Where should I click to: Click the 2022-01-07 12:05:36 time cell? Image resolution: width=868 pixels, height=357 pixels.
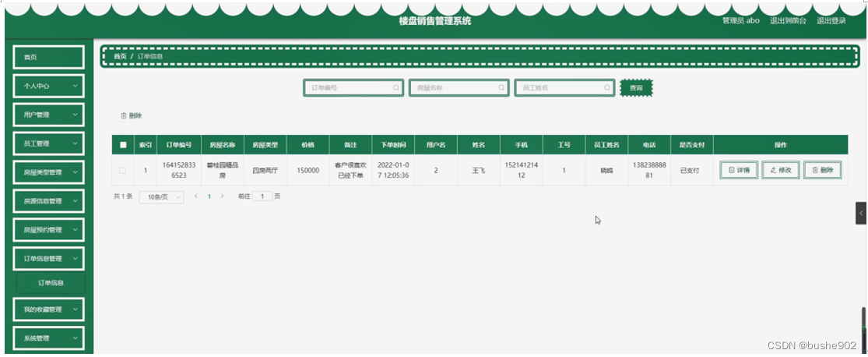393,171
